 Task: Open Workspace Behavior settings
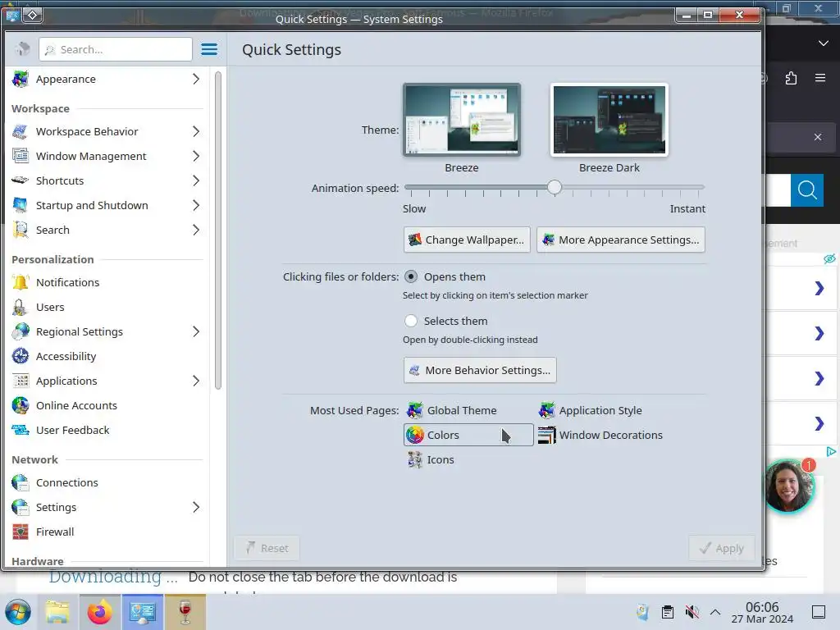[107, 131]
